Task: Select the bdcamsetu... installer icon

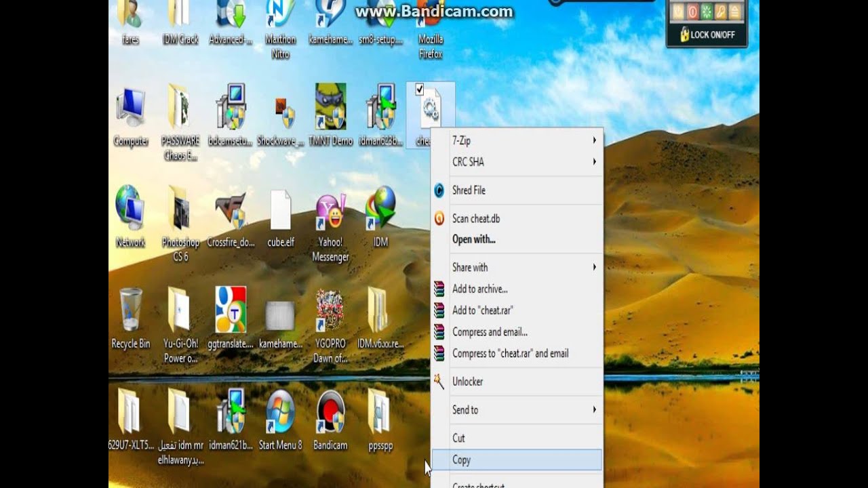Action: [x=230, y=114]
